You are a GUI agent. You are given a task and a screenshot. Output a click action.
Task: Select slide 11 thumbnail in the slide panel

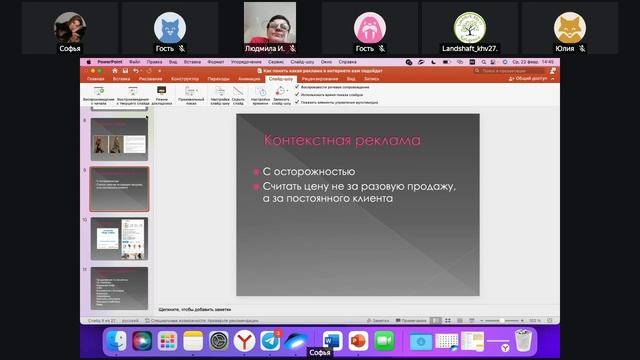pos(119,289)
